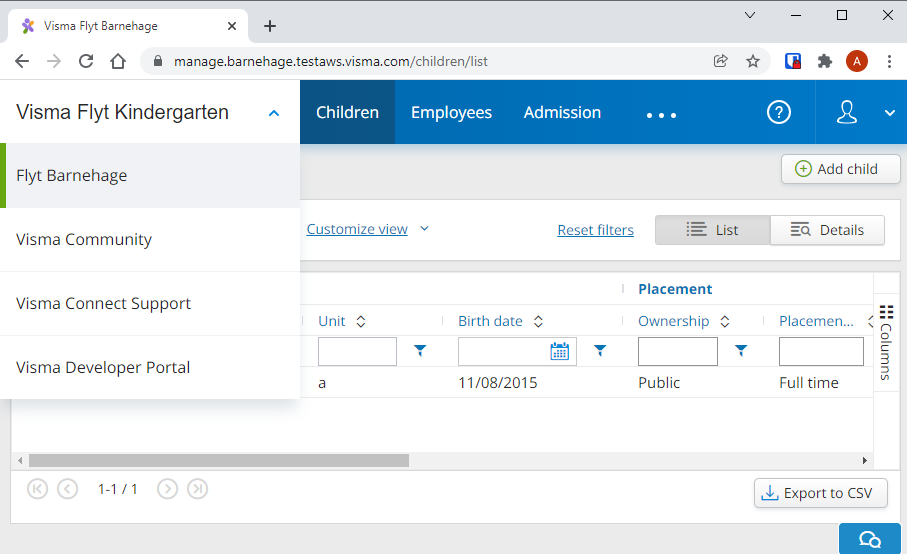The width and height of the screenshot is (907, 554).
Task: View site info via padlock icon
Action: coord(157,61)
